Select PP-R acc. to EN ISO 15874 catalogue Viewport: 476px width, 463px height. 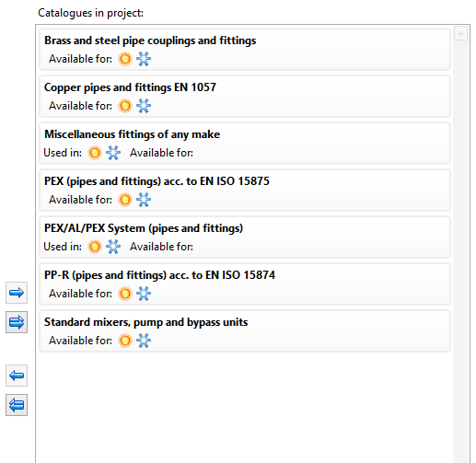[x=245, y=284]
